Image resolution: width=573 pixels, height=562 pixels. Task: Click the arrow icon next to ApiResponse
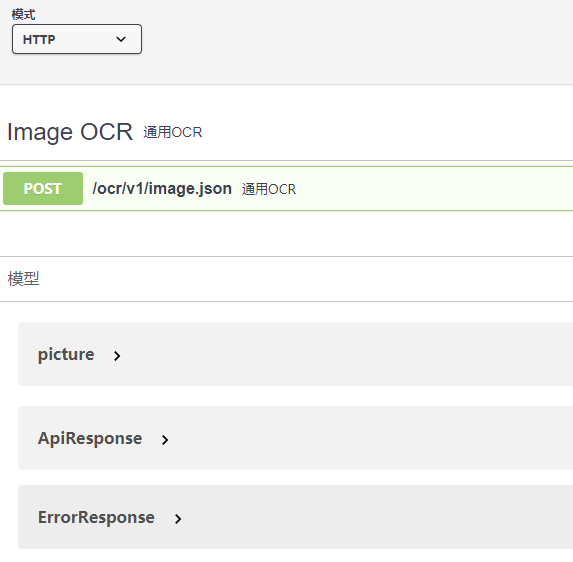pyautogui.click(x=165, y=440)
